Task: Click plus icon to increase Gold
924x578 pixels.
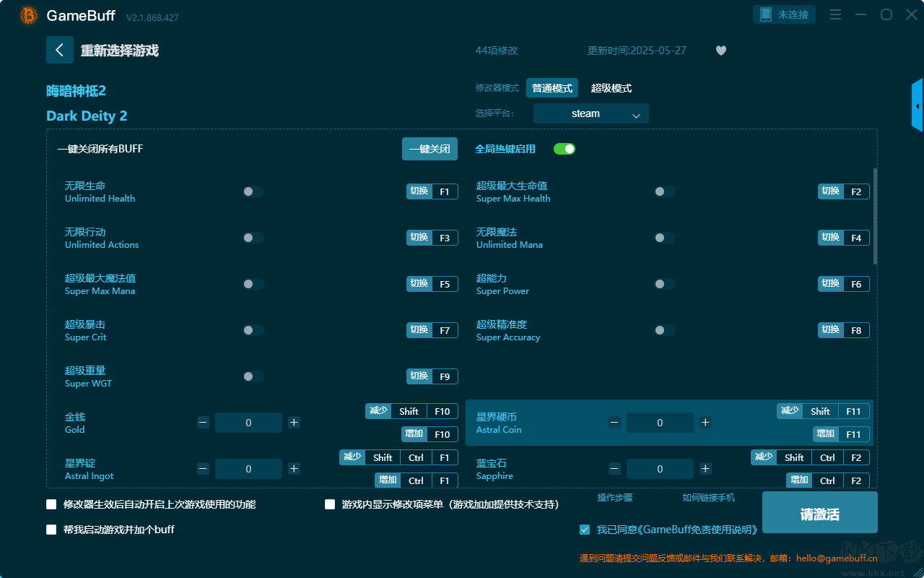Action: [x=294, y=423]
